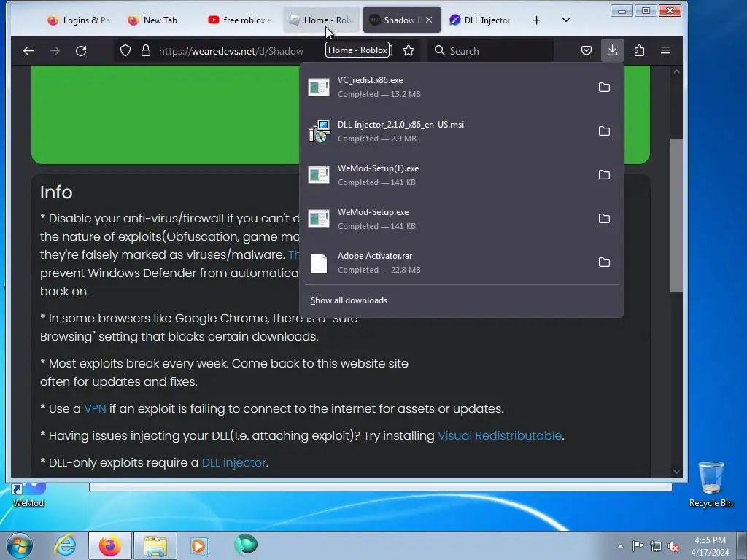Switch to free roblox YouTube tab
This screenshot has width=747, height=560.
[241, 20]
